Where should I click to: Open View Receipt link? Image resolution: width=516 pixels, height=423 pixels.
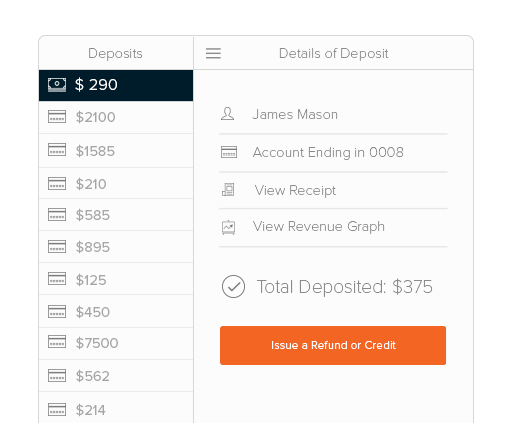click(x=295, y=190)
